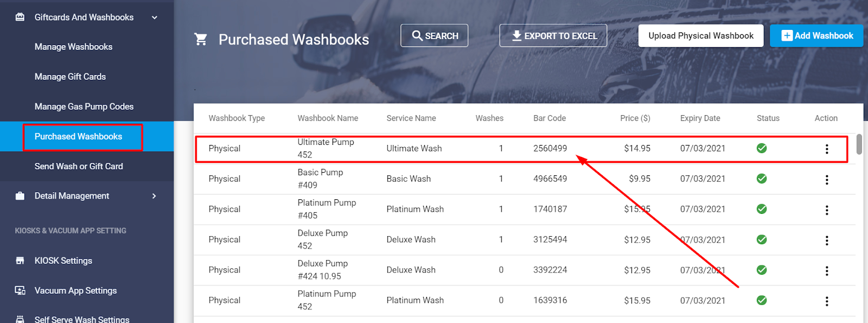Sort by Washbook Name column header
Image resolution: width=868 pixels, height=323 pixels.
tap(328, 118)
